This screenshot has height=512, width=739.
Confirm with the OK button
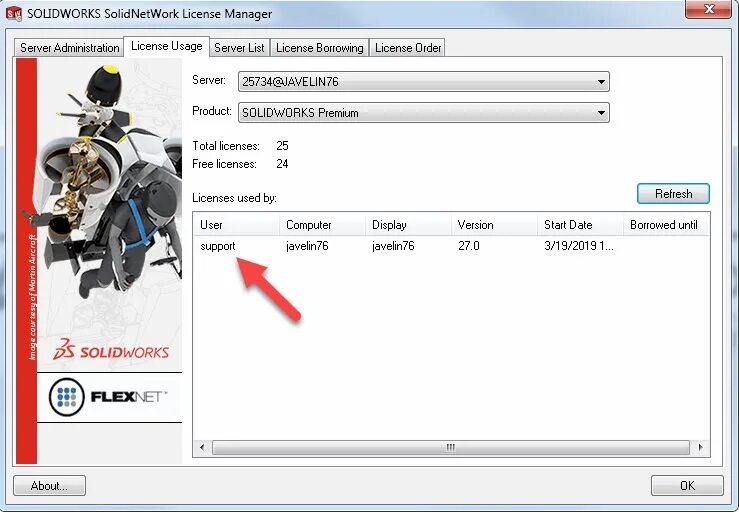[x=687, y=486]
